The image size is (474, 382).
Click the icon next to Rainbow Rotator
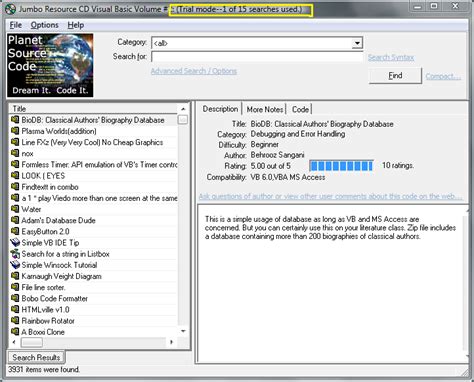(15, 320)
